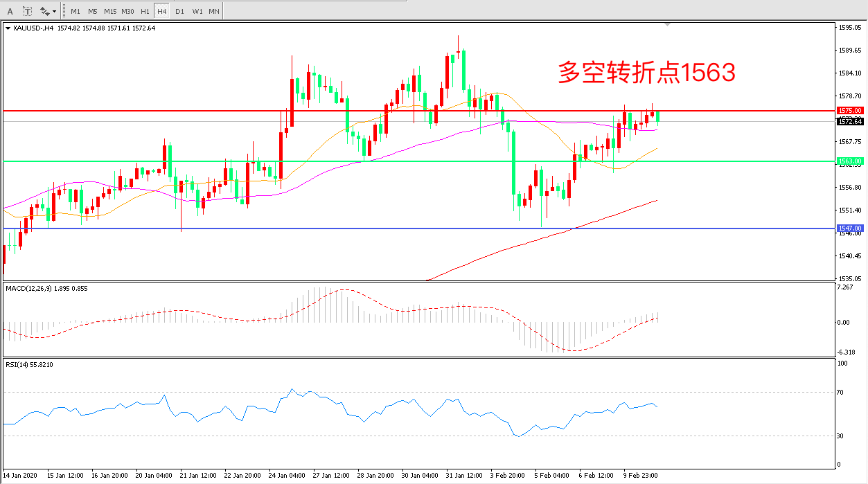Switch chart to M15 timeframe

pyautogui.click(x=110, y=11)
